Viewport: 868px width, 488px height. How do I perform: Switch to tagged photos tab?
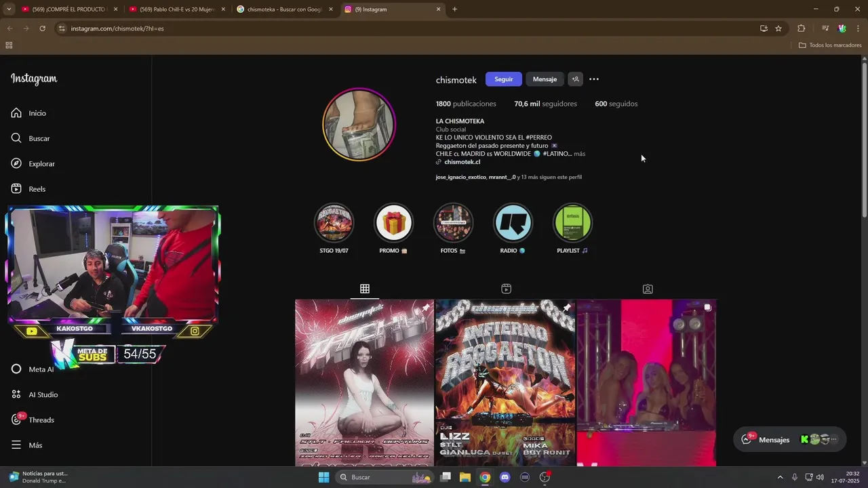point(648,289)
